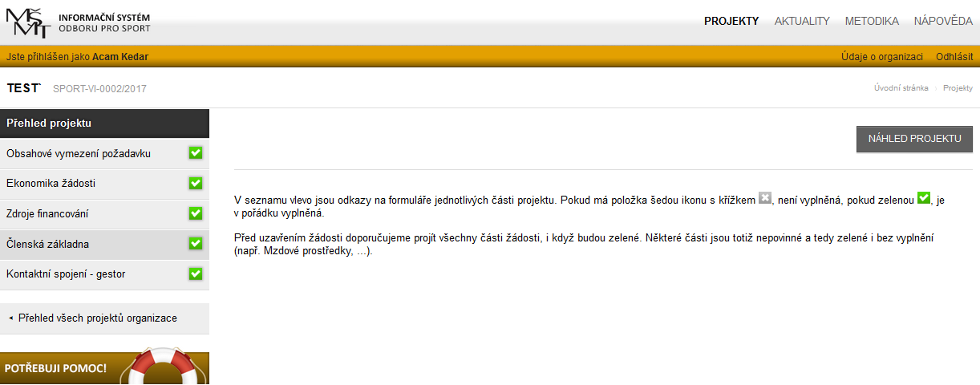The width and height of the screenshot is (980, 385).
Task: Click the TEST project title
Action: click(22, 88)
